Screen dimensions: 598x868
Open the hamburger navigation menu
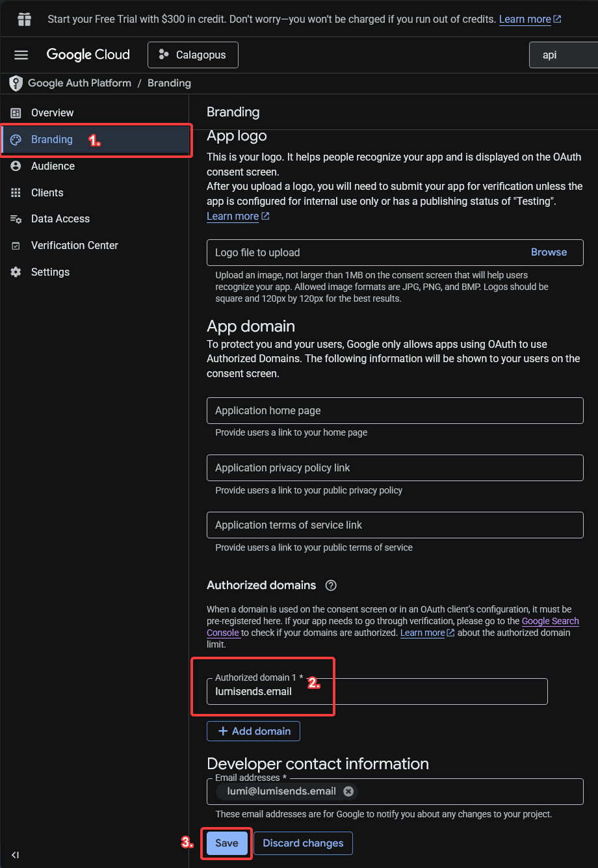pyautogui.click(x=21, y=55)
